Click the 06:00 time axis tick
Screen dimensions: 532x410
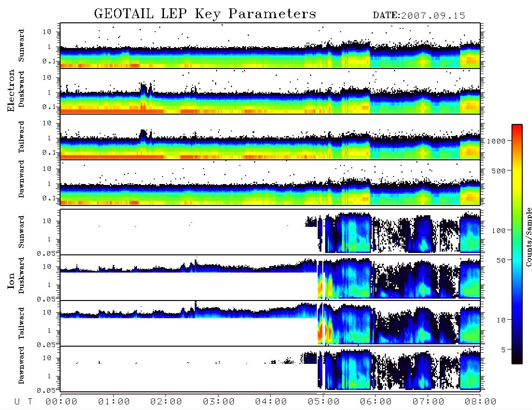[376, 402]
